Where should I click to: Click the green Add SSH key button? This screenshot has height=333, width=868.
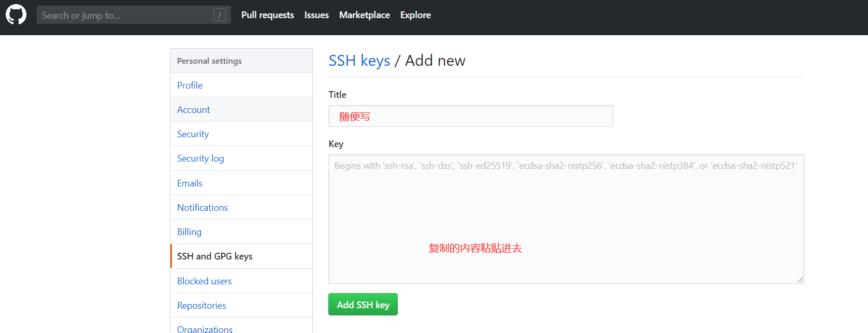click(363, 305)
